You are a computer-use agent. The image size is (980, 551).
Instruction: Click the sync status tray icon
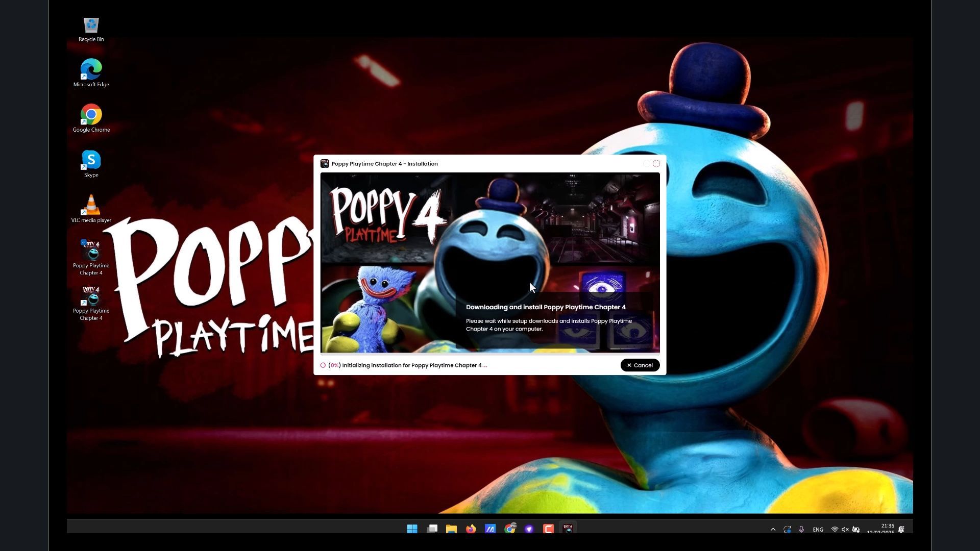coord(787,530)
